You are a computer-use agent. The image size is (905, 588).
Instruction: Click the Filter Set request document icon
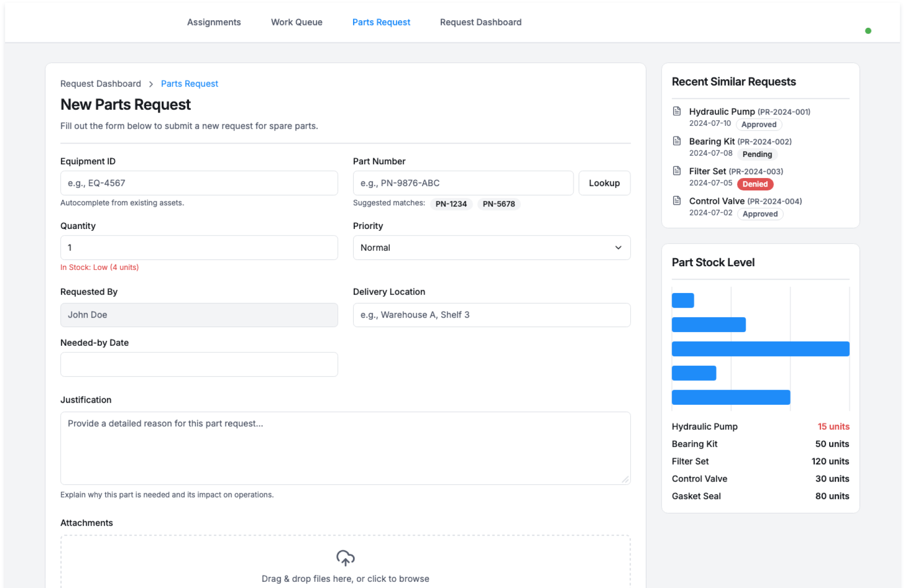(x=677, y=171)
